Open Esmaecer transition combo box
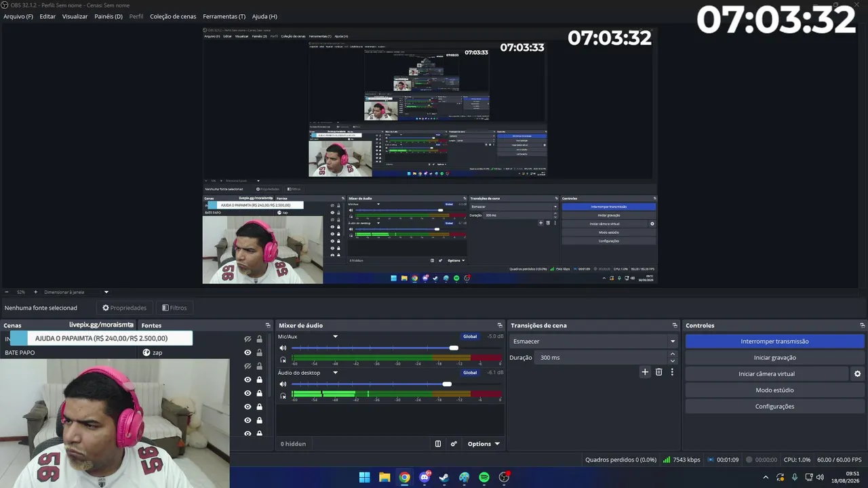 click(x=594, y=341)
